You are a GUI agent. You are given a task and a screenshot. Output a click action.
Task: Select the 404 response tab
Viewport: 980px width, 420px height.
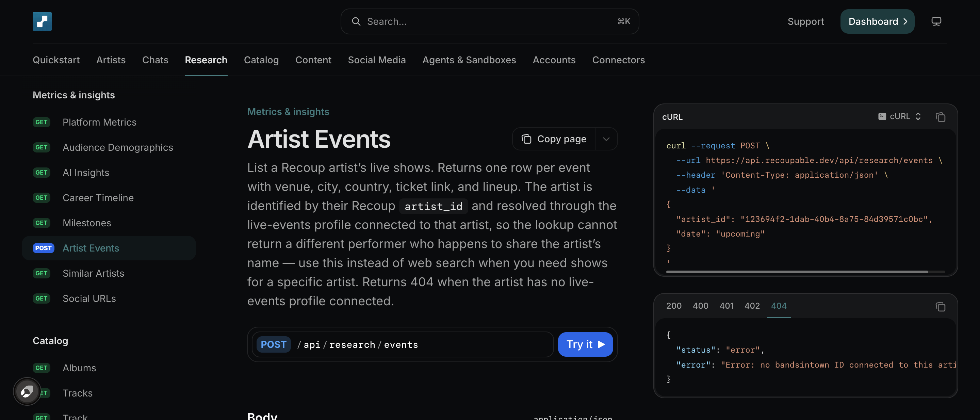coord(779,306)
